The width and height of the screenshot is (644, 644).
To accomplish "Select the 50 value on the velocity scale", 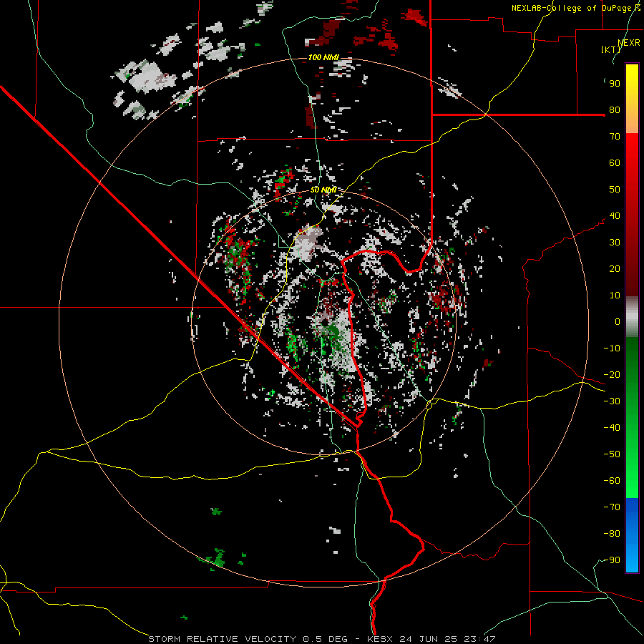I will point(615,190).
